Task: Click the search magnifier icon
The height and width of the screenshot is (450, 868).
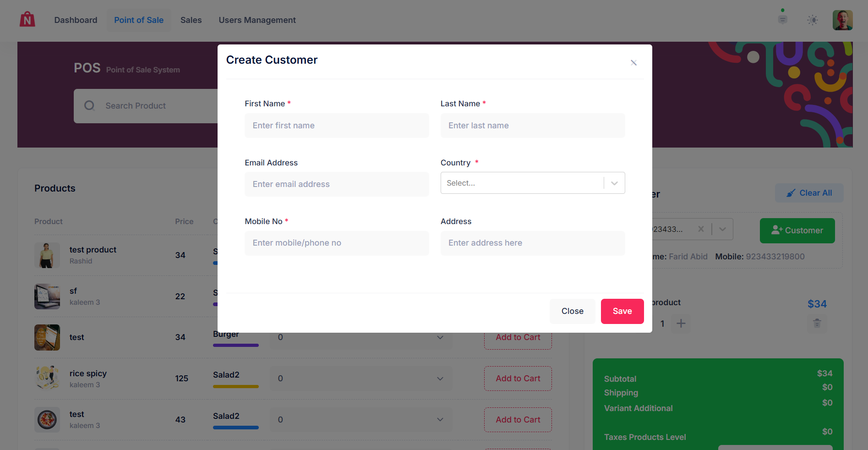Action: [89, 106]
